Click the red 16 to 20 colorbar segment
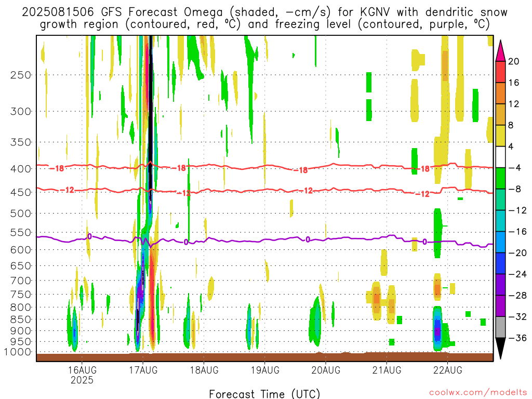Viewport: 532px width, 399px height. click(x=500, y=72)
